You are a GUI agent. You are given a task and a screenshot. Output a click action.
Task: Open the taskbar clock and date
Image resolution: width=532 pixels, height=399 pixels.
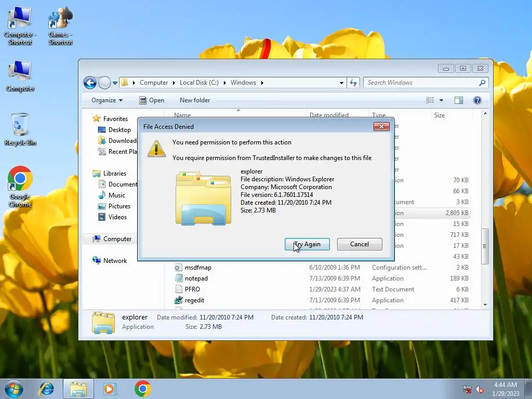point(506,389)
